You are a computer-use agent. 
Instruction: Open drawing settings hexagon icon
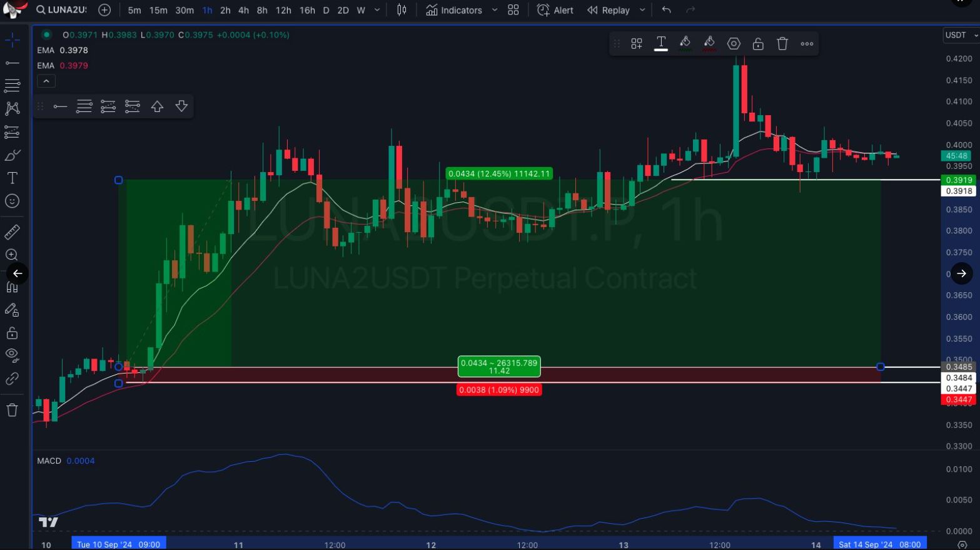[734, 44]
